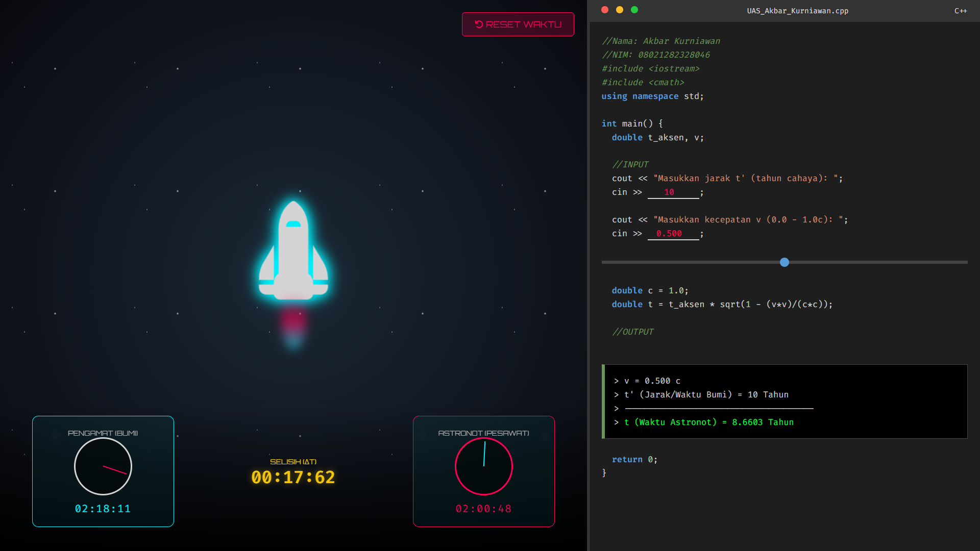The height and width of the screenshot is (551, 980).
Task: Click the green astronaut time output line
Action: [x=708, y=422]
